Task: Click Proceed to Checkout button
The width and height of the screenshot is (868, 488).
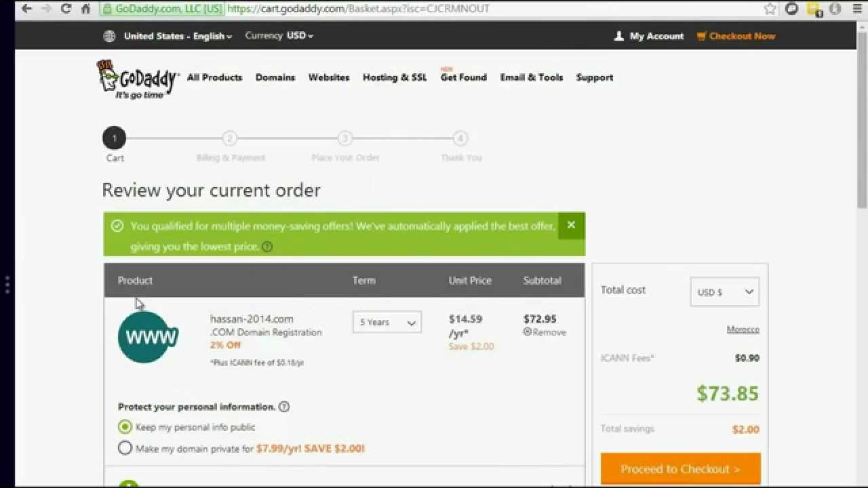Action: point(680,468)
